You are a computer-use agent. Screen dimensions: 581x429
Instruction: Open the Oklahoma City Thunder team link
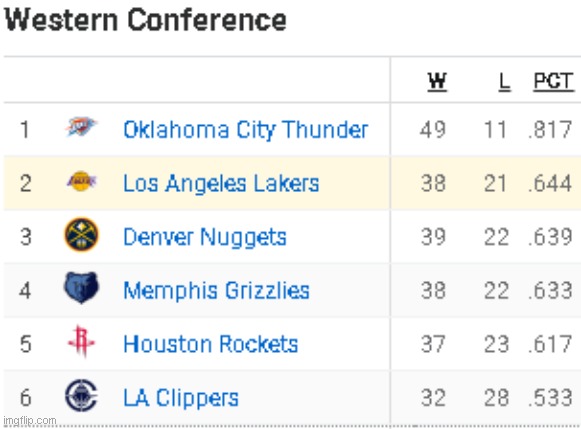click(x=246, y=130)
